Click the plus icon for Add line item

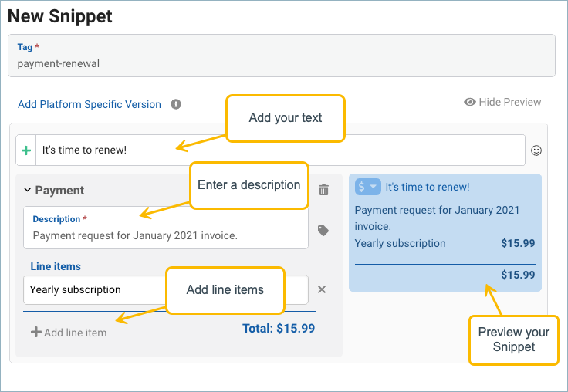click(35, 333)
